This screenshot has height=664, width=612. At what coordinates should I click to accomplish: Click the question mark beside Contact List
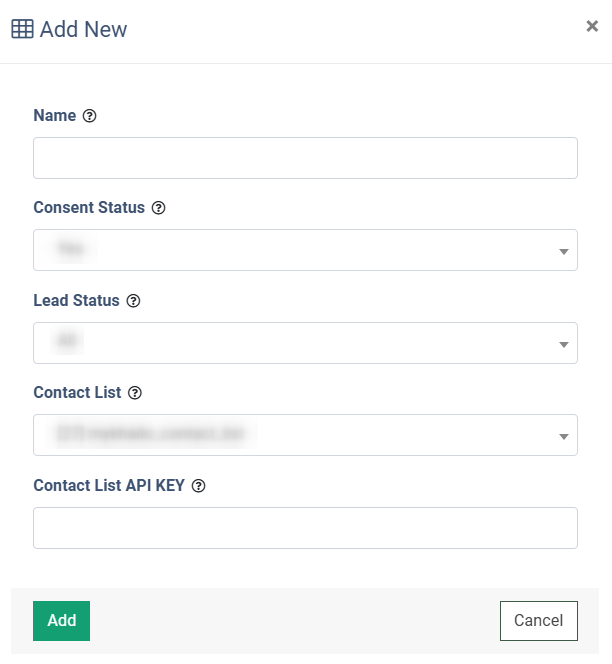click(135, 393)
